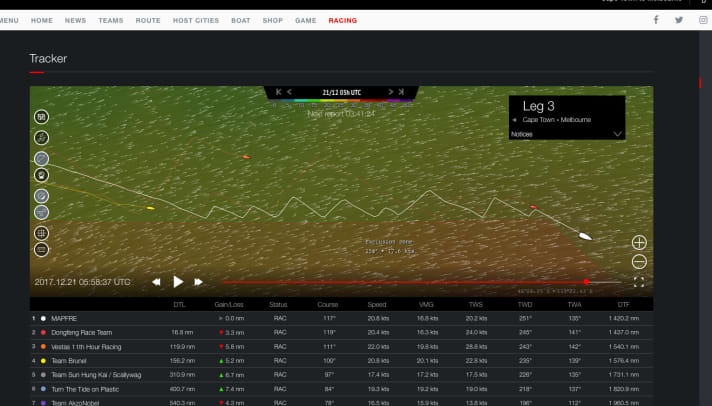Select Team Sun Hung Kai / Scallywag row
712x406 pixels.
point(341,375)
